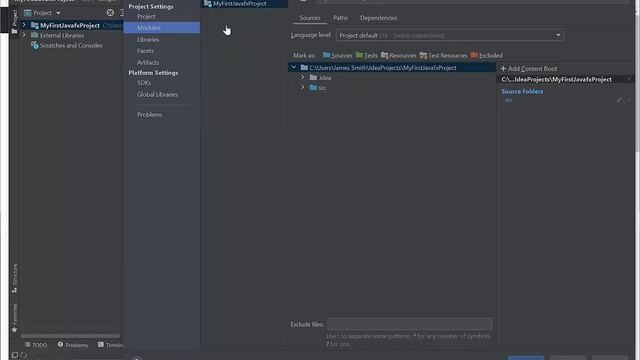Edit src source folder properties pencil icon
The width and height of the screenshot is (640, 360).
[620, 100]
